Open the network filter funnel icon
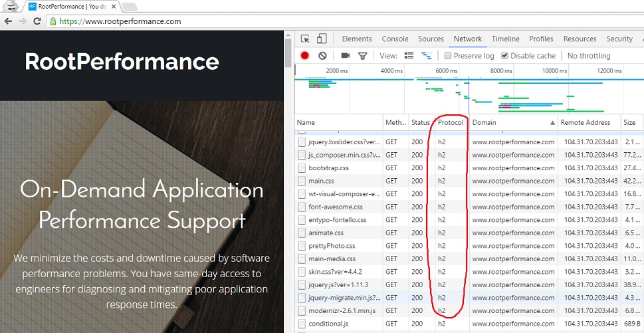The image size is (644, 333). tap(362, 56)
